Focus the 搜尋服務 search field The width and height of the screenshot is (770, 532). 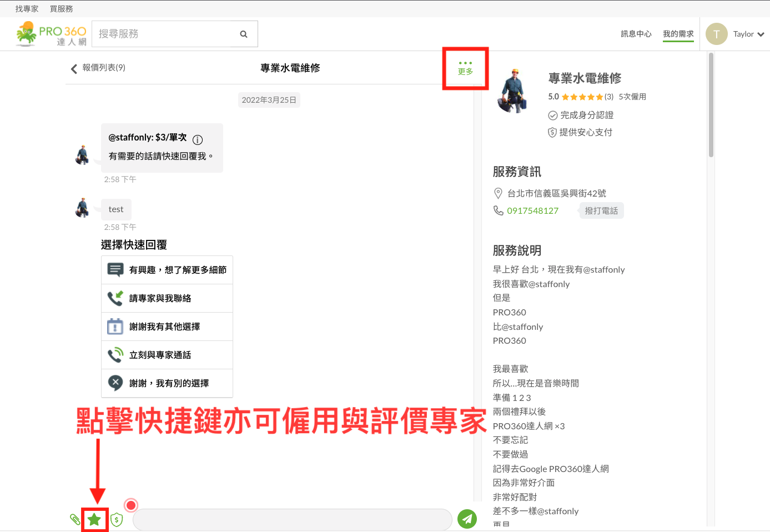point(175,34)
